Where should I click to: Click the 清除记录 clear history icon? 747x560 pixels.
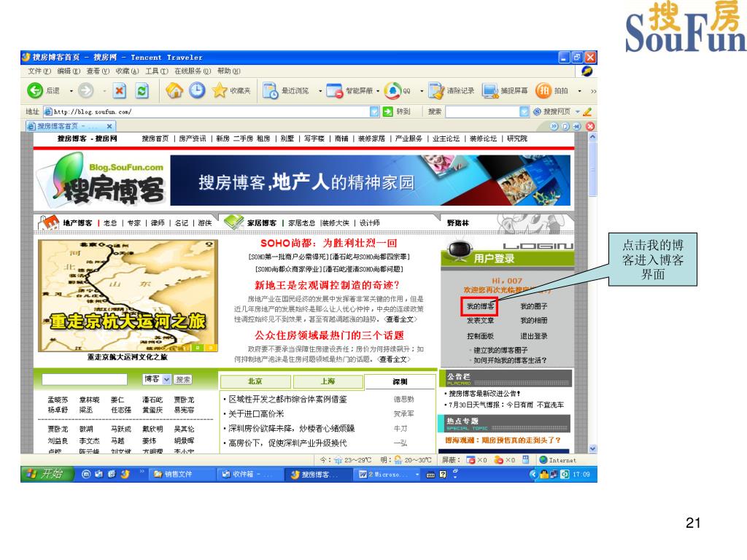pos(436,90)
